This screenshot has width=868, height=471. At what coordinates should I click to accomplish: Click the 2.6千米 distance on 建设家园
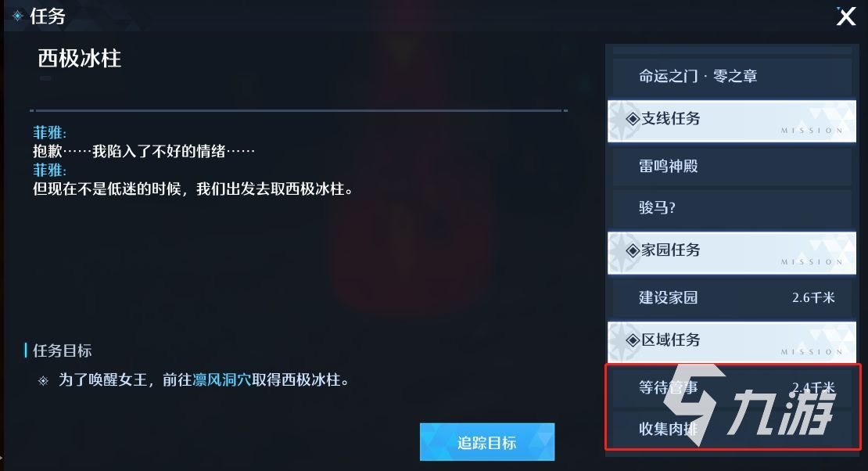(x=813, y=297)
